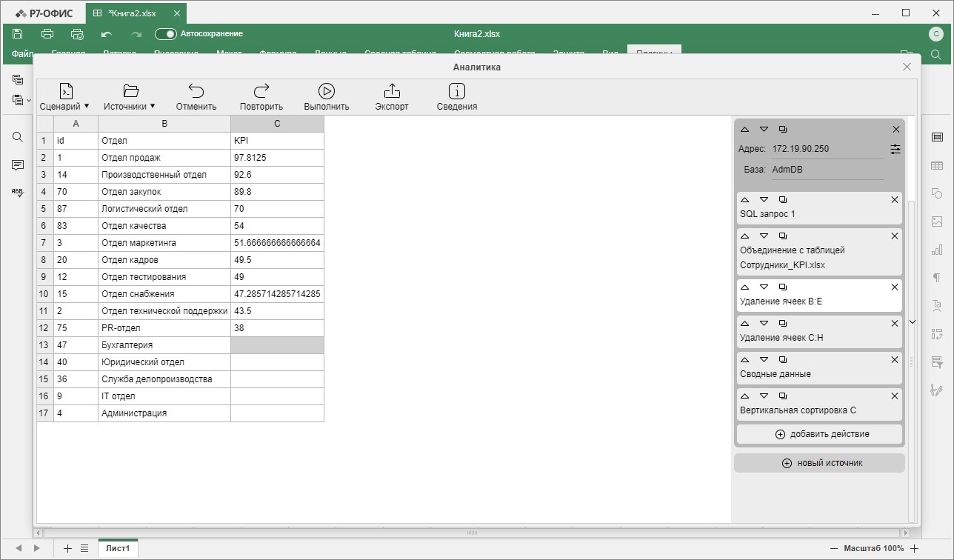The height and width of the screenshot is (560, 954).
Task: Edit the База field AdmDB
Action: tap(827, 170)
